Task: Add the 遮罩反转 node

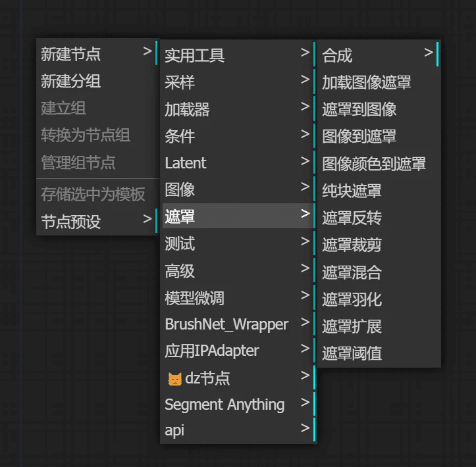Action: coord(379,218)
